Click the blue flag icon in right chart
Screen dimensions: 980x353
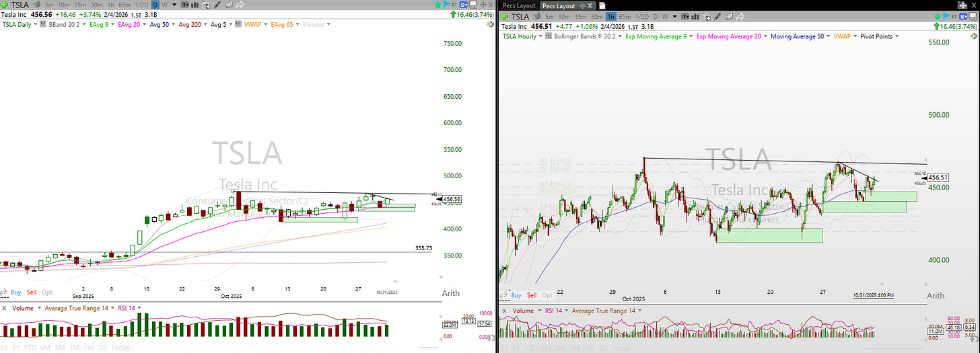click(x=947, y=16)
